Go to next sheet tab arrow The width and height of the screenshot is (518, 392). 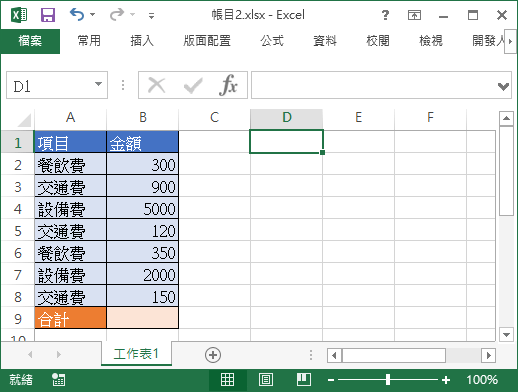[x=59, y=354]
